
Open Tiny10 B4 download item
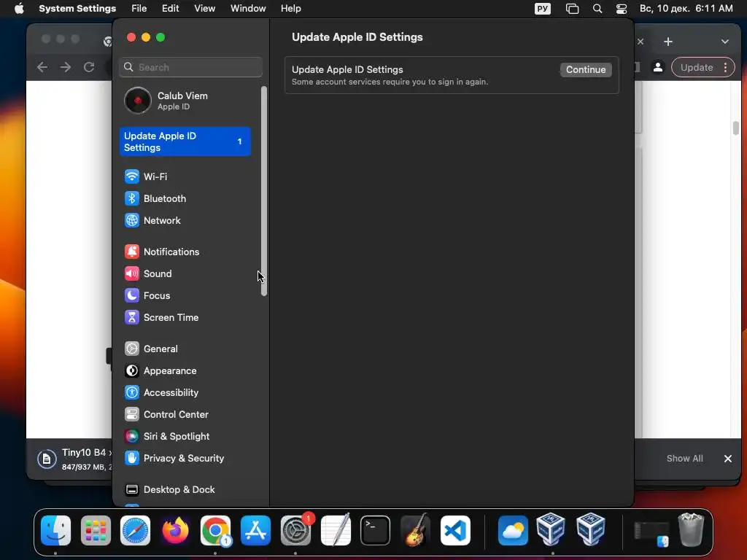click(x=75, y=459)
